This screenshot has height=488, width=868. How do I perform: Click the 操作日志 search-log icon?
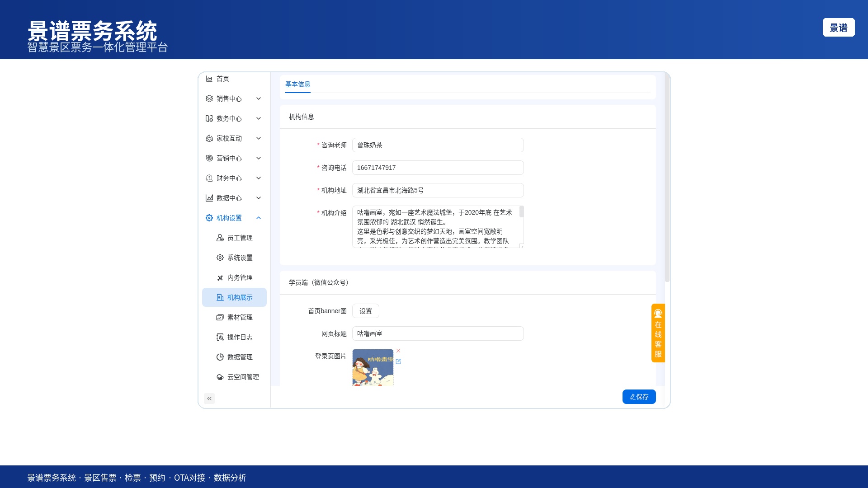tap(220, 337)
